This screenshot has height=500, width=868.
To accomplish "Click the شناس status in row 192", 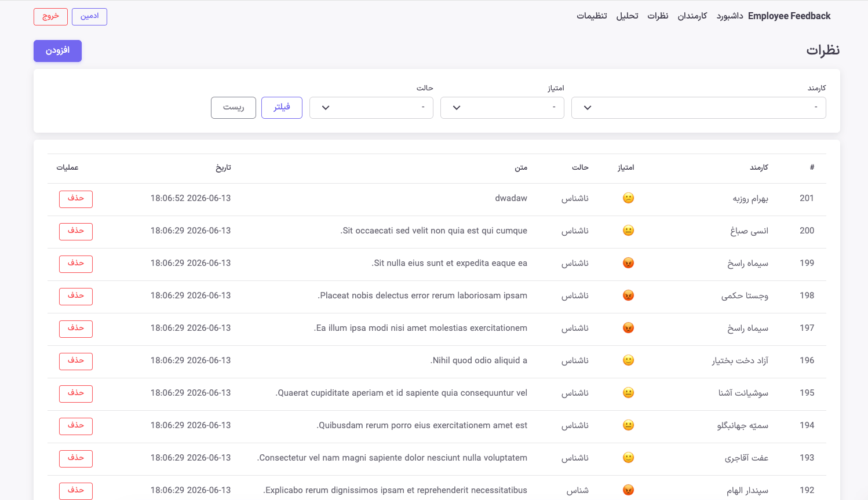I will [578, 490].
